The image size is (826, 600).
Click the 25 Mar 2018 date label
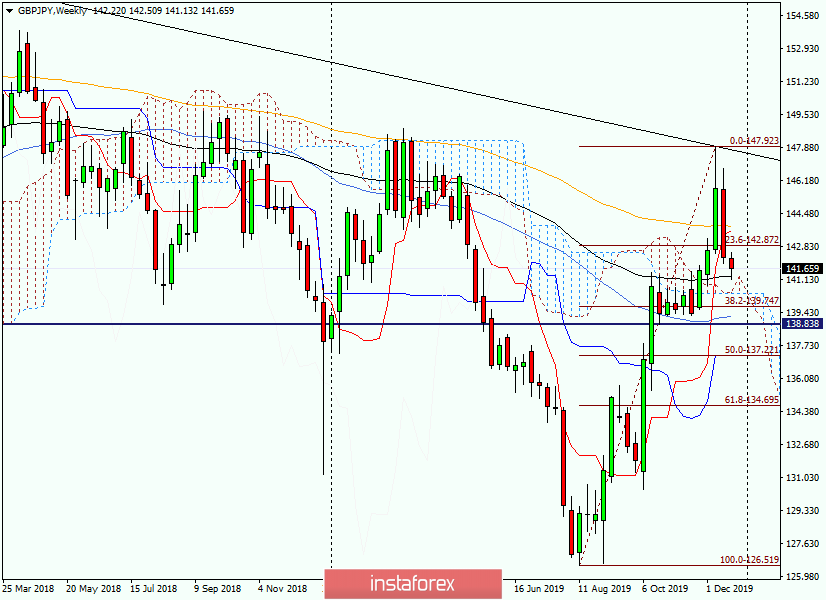tap(30, 589)
